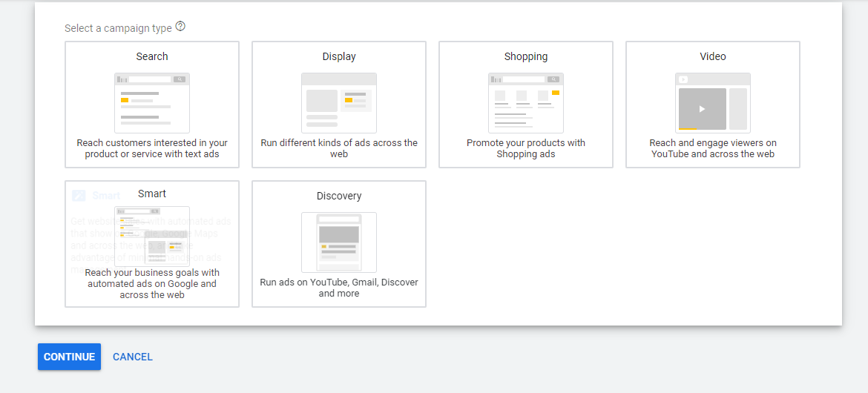Image resolution: width=868 pixels, height=393 pixels.
Task: Choose the Display campaign type card
Action: (339, 105)
